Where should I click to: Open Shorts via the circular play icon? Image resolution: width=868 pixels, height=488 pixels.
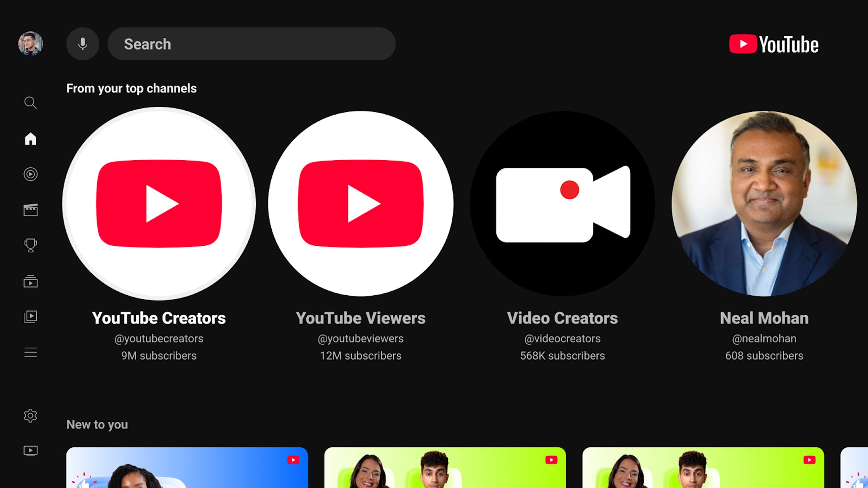[x=31, y=174]
